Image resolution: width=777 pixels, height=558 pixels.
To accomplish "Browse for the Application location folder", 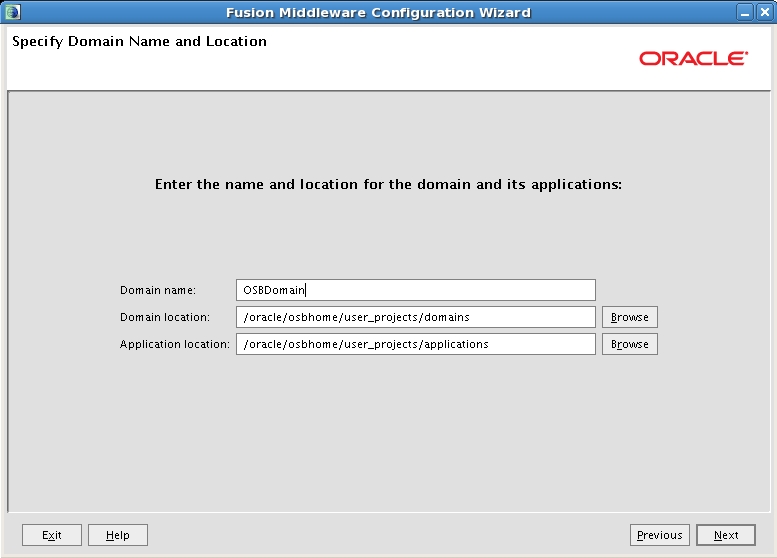I will coord(630,344).
